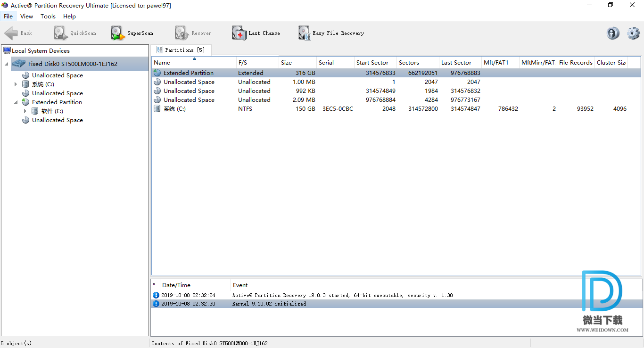Select the last Unallocated Space item in tree
The height and width of the screenshot is (348, 644).
(x=58, y=120)
